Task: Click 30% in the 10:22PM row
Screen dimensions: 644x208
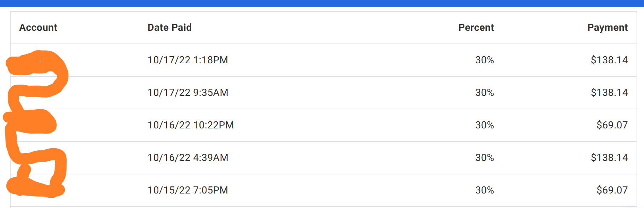Action: coord(484,125)
